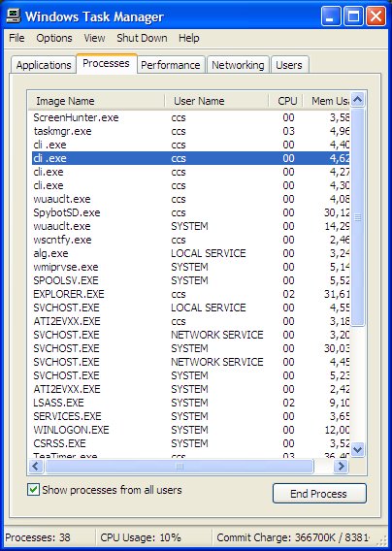
Task: Close the Windows Task Manager window
Action: tap(376, 16)
